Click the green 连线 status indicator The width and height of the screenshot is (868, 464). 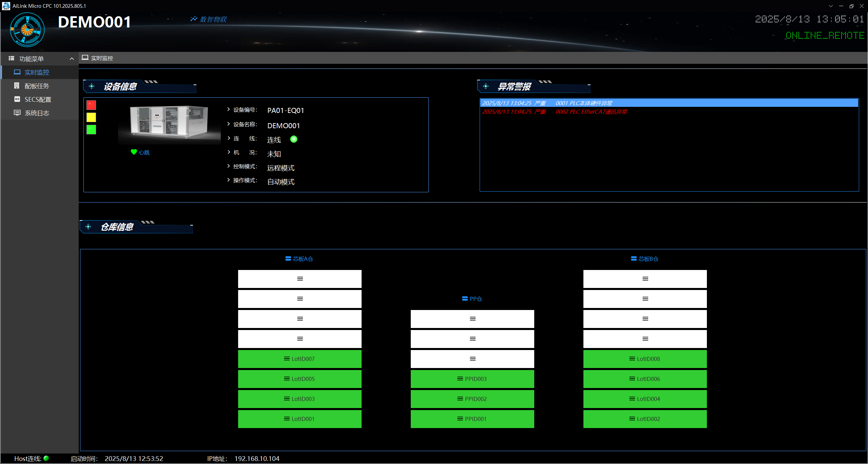coord(294,139)
